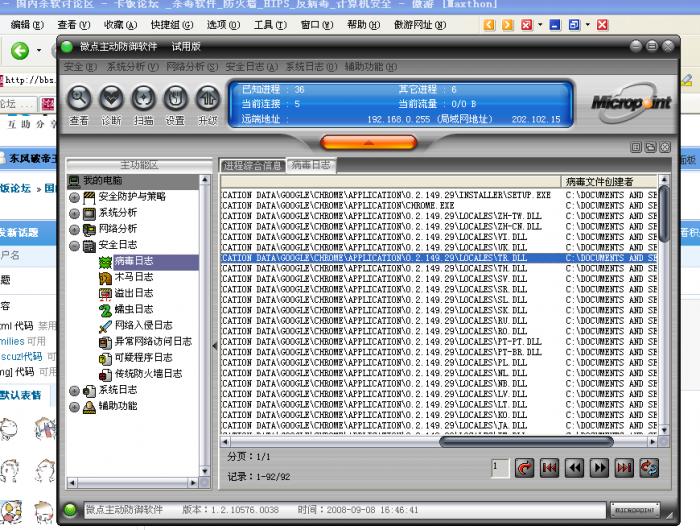Open the 安全日志(A) menu
This screenshot has width=700, height=530.
click(x=251, y=67)
